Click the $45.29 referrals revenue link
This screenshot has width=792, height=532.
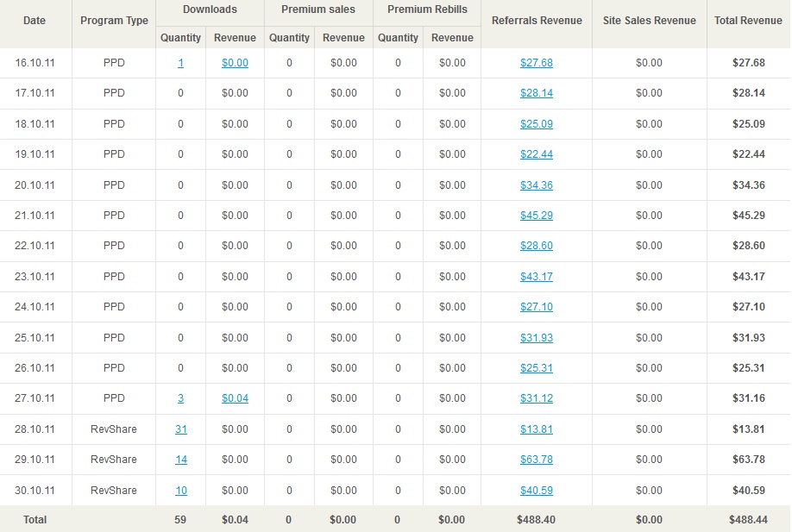[537, 215]
